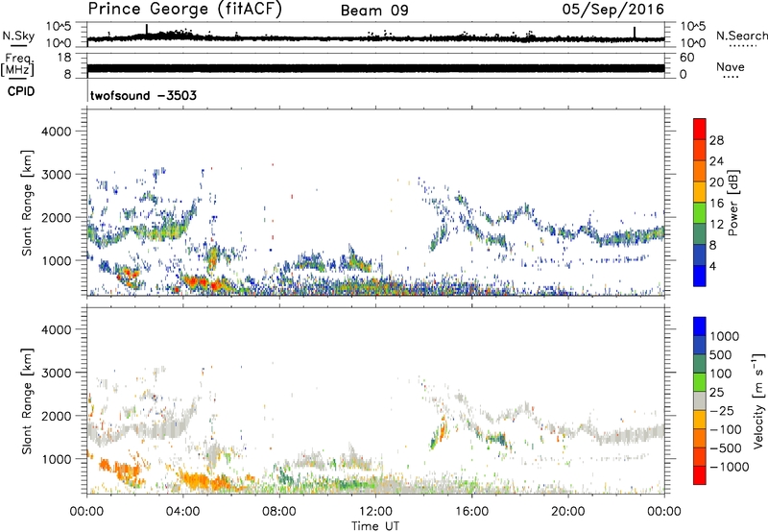This screenshot has width=768, height=532.
Task: Click the '12' label on power colorbar
Action: [716, 225]
